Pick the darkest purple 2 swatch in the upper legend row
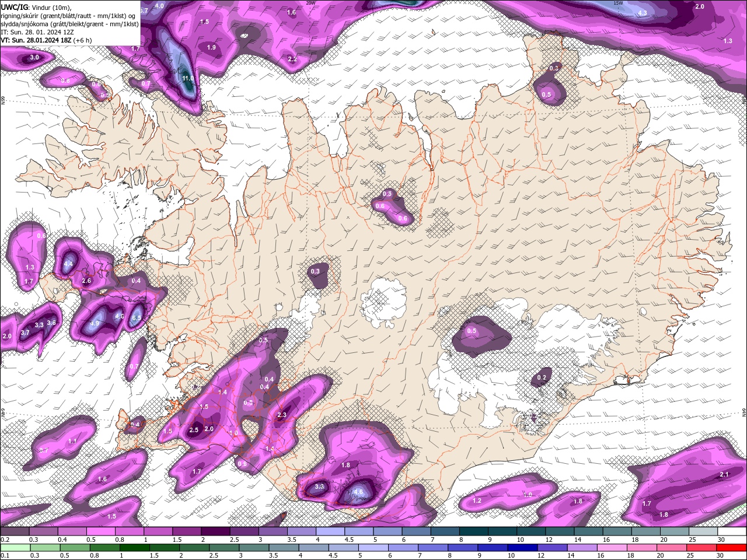747x560 pixels. pyautogui.click(x=215, y=531)
